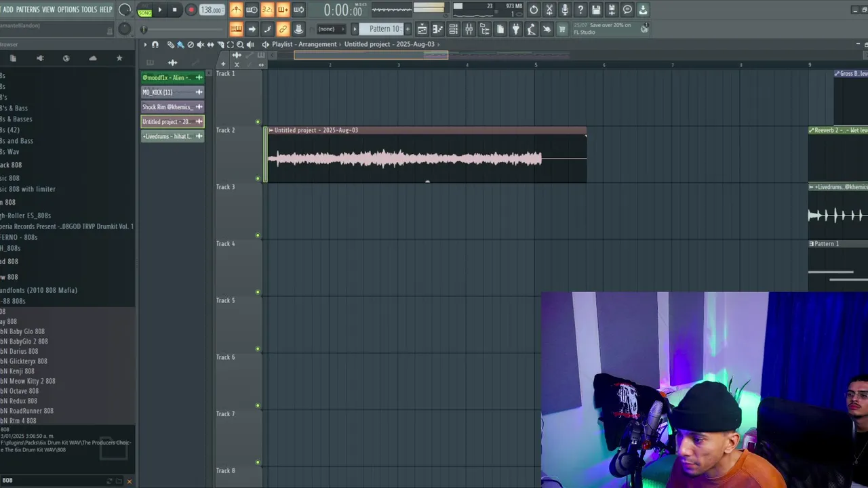Adjust the main volume knob
868x488 pixels.
(125, 9)
